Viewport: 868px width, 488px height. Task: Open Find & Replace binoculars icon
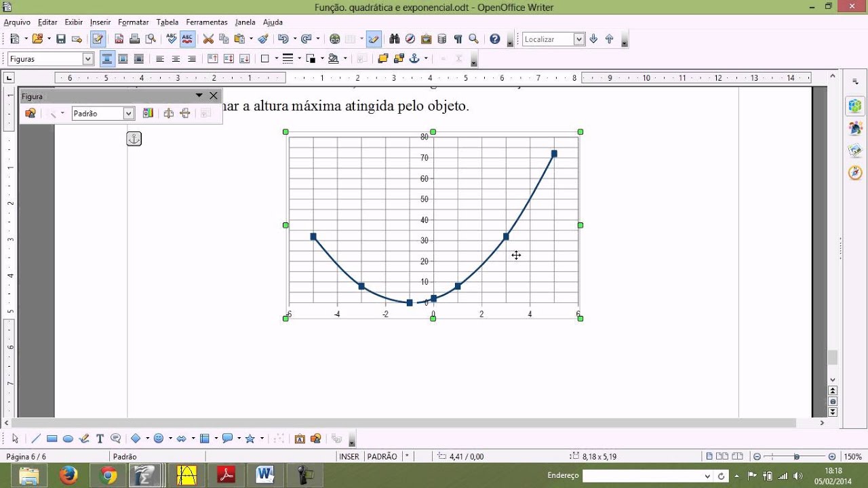(x=395, y=39)
